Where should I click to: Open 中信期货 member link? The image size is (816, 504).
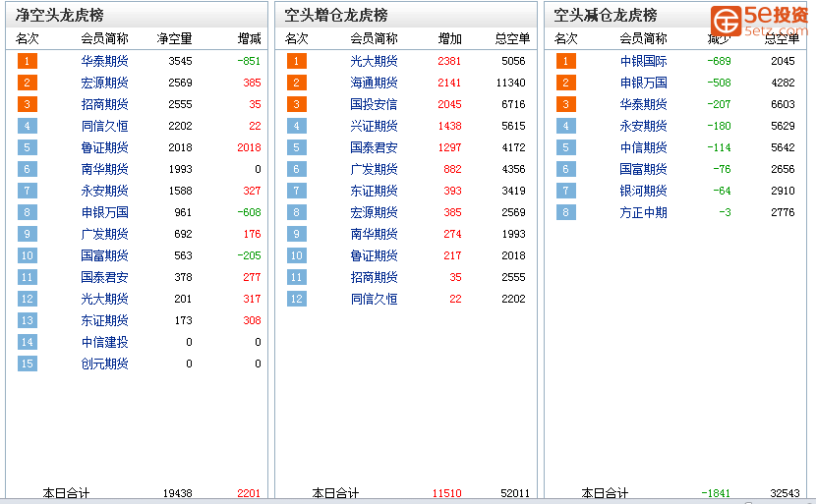tap(643, 147)
